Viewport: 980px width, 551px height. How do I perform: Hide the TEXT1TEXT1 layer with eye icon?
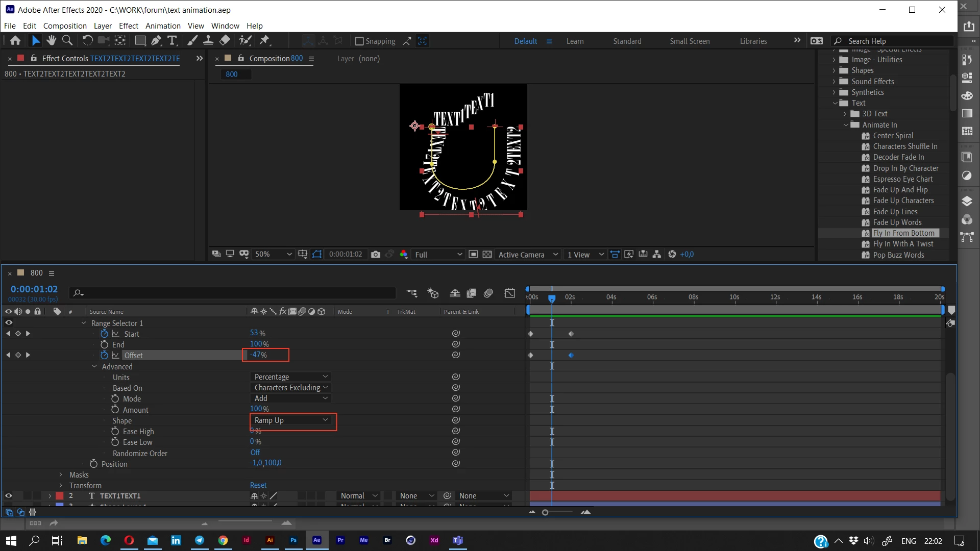click(9, 495)
